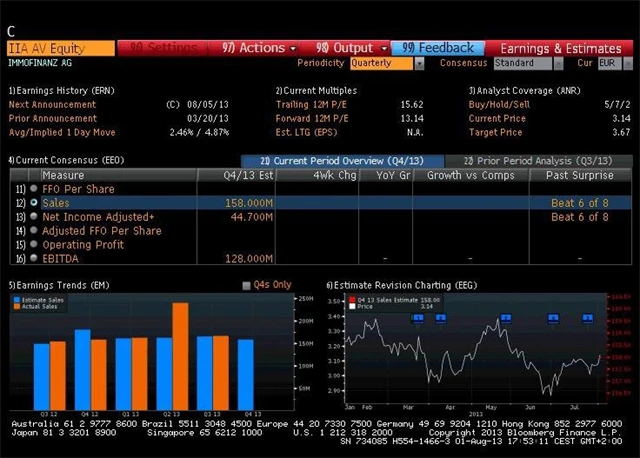Click the blue event marker near June

[553, 318]
